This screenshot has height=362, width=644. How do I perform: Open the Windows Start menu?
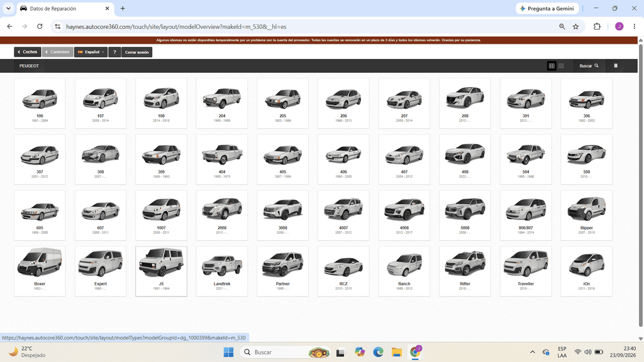coord(229,352)
